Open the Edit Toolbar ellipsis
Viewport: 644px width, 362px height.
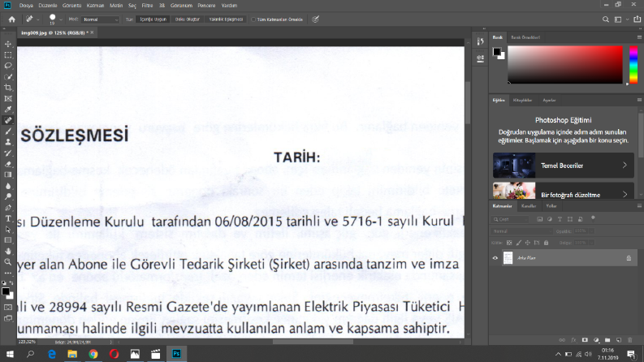click(8, 273)
